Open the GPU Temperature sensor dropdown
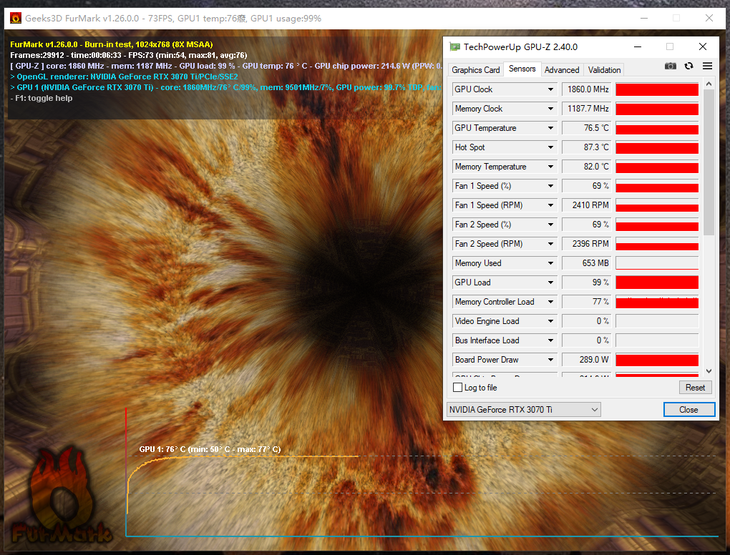Viewport: 730px width, 555px height. coord(550,128)
